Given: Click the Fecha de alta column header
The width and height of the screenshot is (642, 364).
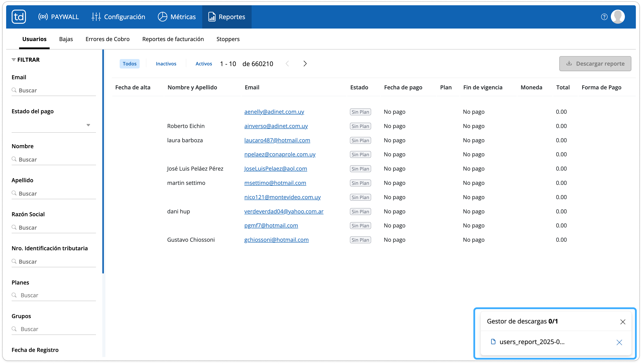Looking at the screenshot, I should tap(133, 87).
